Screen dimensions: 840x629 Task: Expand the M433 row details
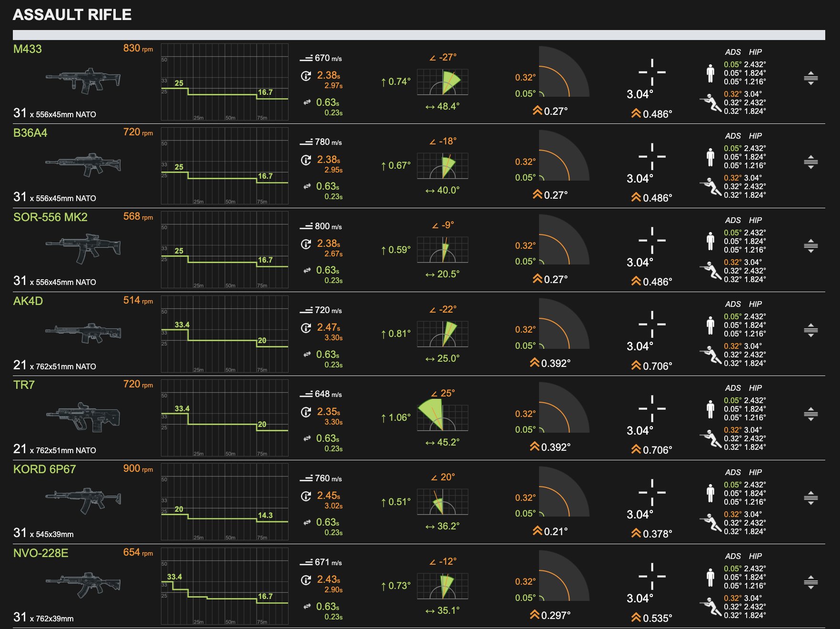coord(810,78)
